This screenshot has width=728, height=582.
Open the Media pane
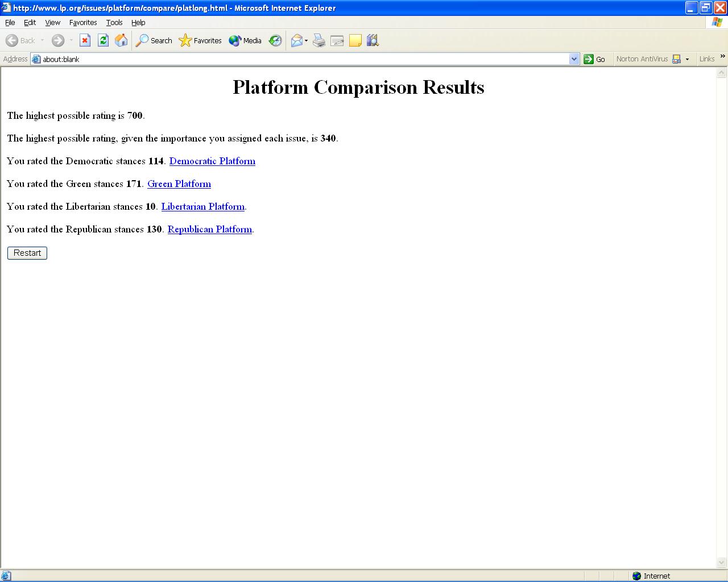(x=245, y=40)
